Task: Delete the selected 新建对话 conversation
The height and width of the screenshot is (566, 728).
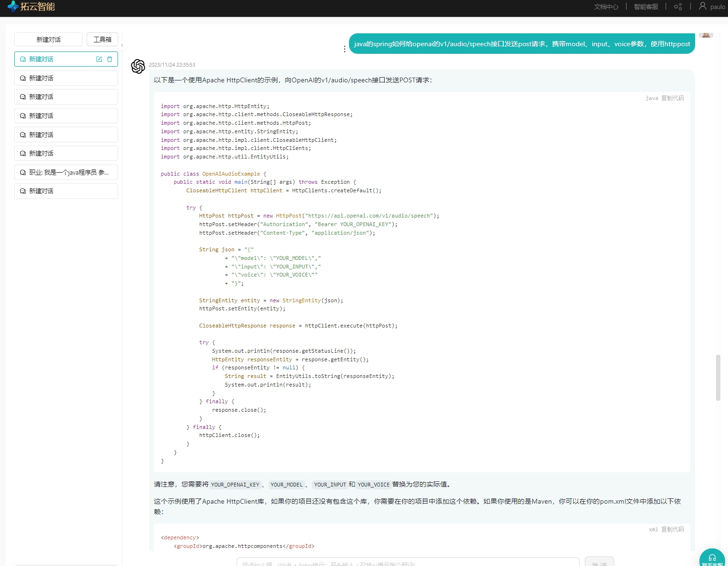Action: point(110,59)
